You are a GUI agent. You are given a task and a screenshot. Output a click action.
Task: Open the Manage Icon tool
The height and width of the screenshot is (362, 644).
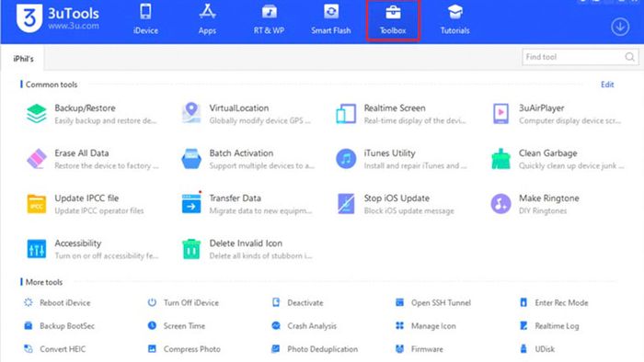[x=425, y=326]
